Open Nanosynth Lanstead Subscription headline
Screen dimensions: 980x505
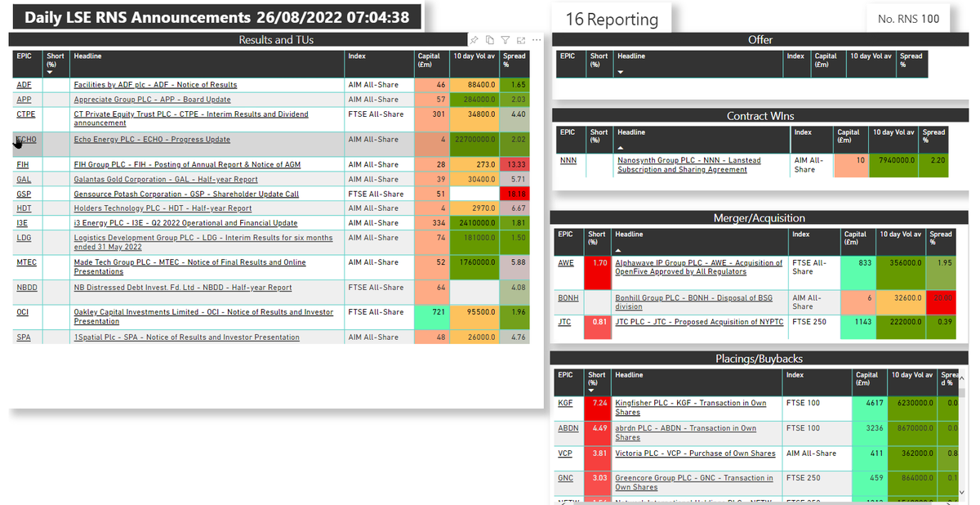[688, 165]
